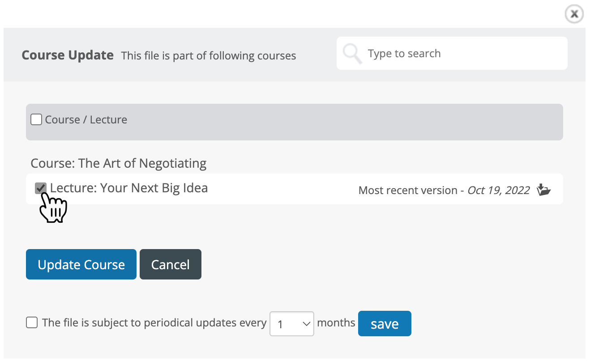Select the Lecture: Your Next Big Idea row
Viewport: 590px width, 364px height.
point(130,188)
